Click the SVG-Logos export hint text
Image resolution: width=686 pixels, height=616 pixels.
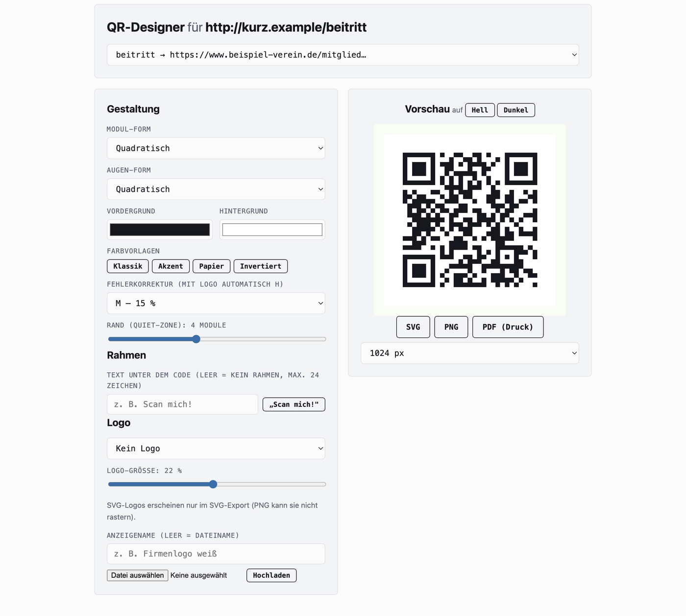click(x=212, y=511)
